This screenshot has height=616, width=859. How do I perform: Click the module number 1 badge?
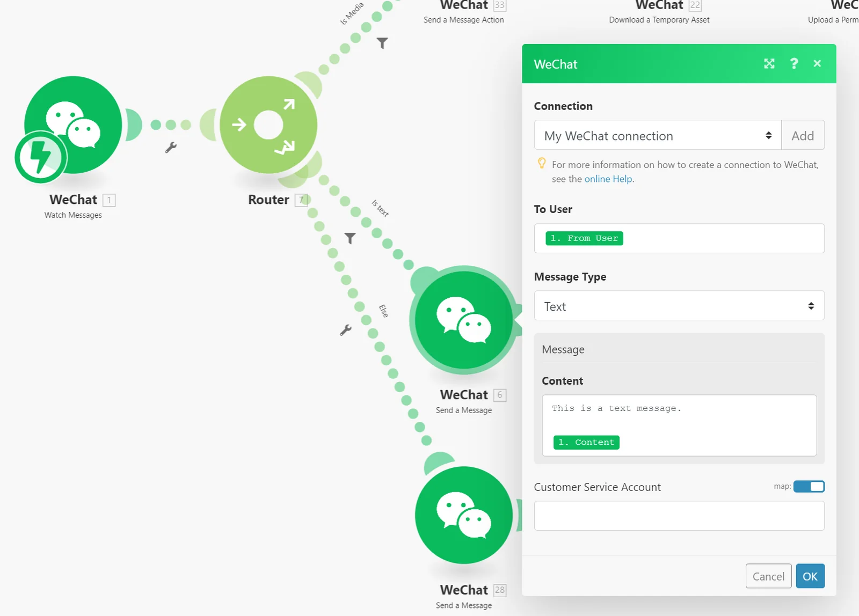(109, 200)
